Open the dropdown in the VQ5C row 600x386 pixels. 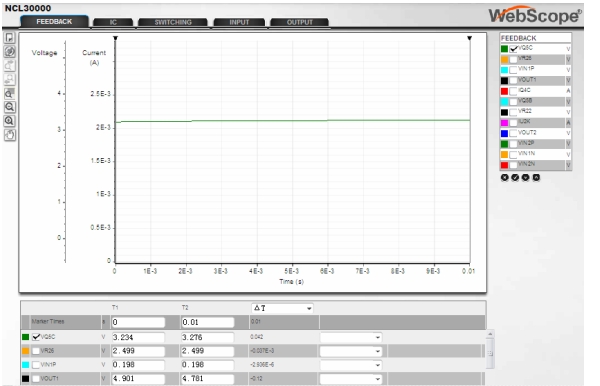[x=351, y=337]
